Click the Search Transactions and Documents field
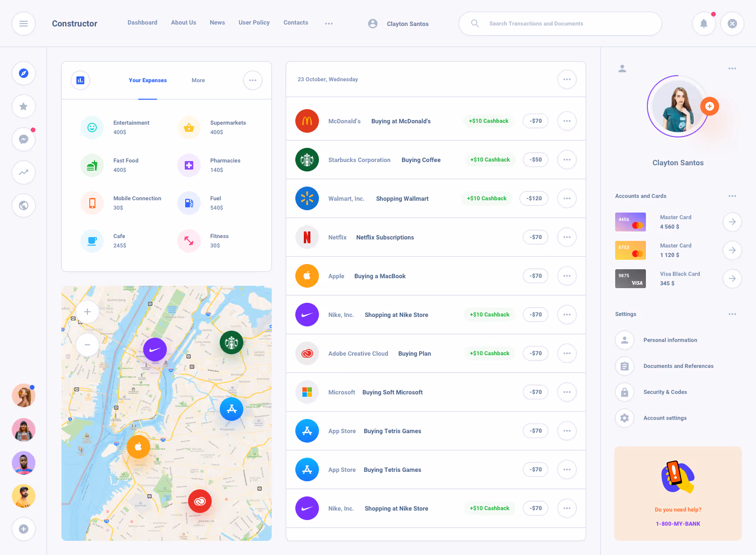756x555 pixels. [x=560, y=24]
